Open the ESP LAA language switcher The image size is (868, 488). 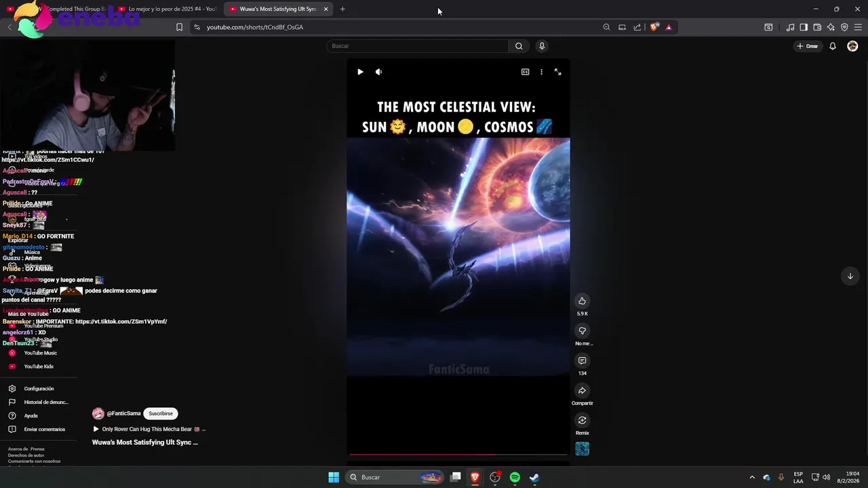798,477
